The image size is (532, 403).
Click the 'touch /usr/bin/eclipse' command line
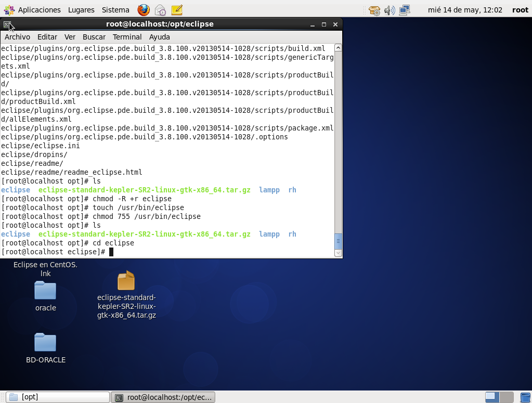(x=93, y=207)
